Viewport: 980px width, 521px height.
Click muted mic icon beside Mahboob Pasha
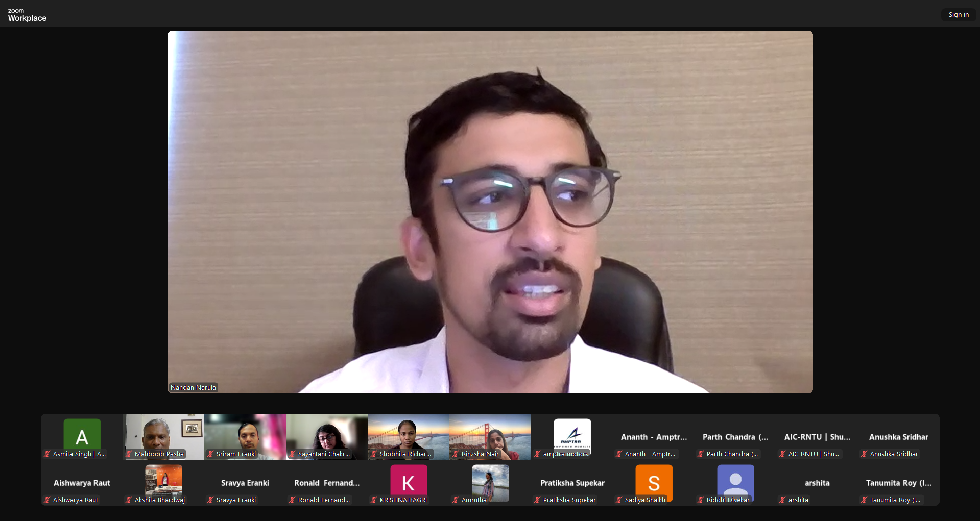pyautogui.click(x=129, y=454)
